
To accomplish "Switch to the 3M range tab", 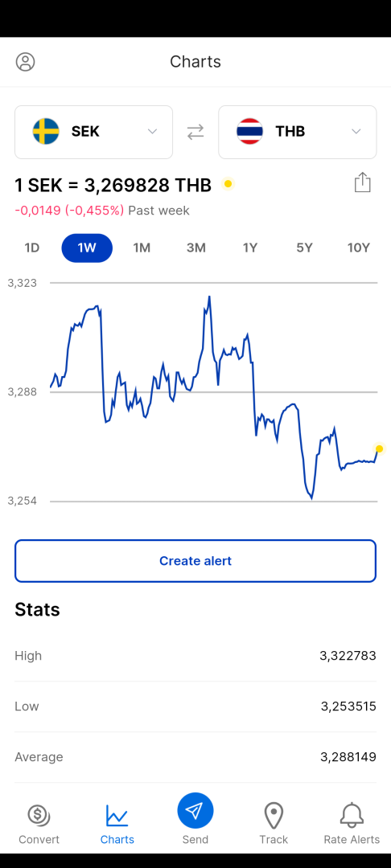I will (x=196, y=248).
